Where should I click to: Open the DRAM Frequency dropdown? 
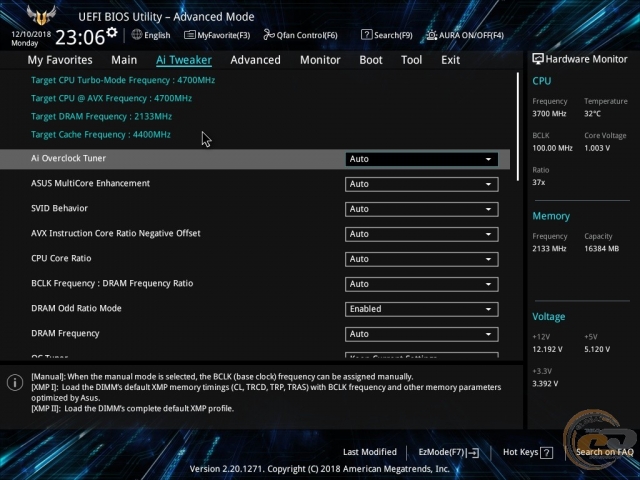(421, 334)
